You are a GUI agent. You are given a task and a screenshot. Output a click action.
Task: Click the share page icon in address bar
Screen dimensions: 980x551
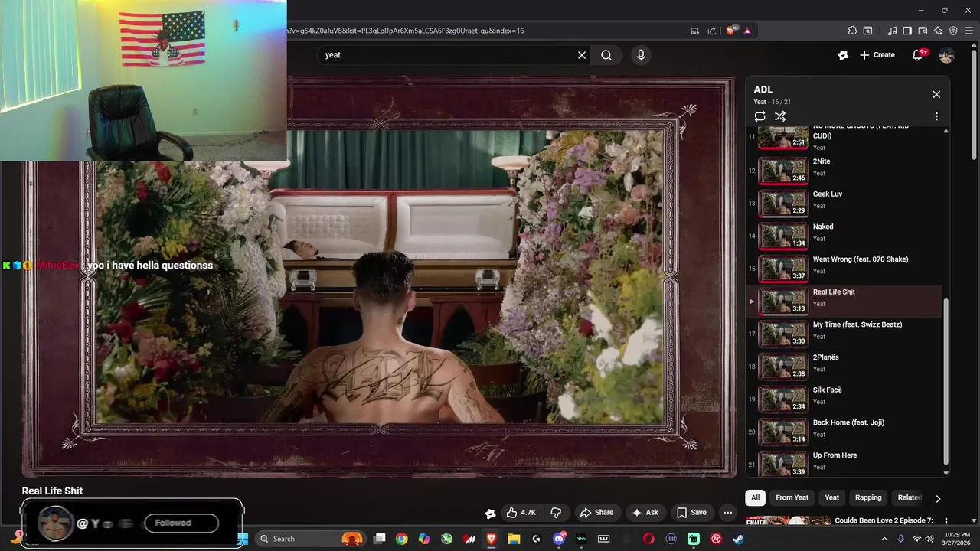(x=712, y=31)
